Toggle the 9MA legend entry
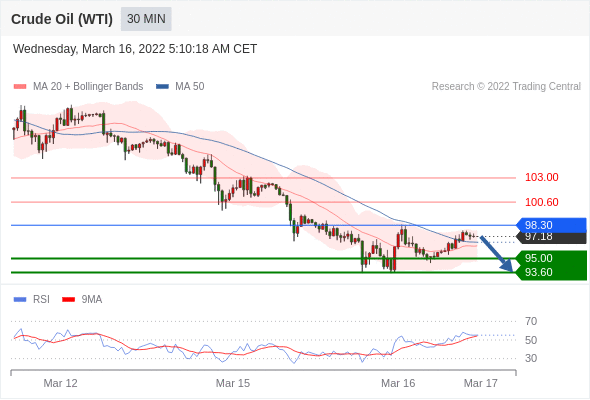The width and height of the screenshot is (590, 400). pos(82,300)
